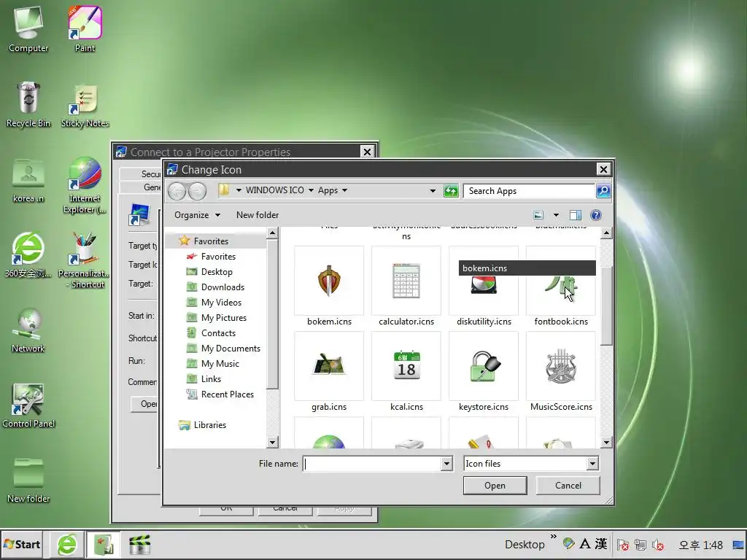This screenshot has height=560, width=747.
Task: Open the New folder desktop icon
Action: pyautogui.click(x=28, y=481)
